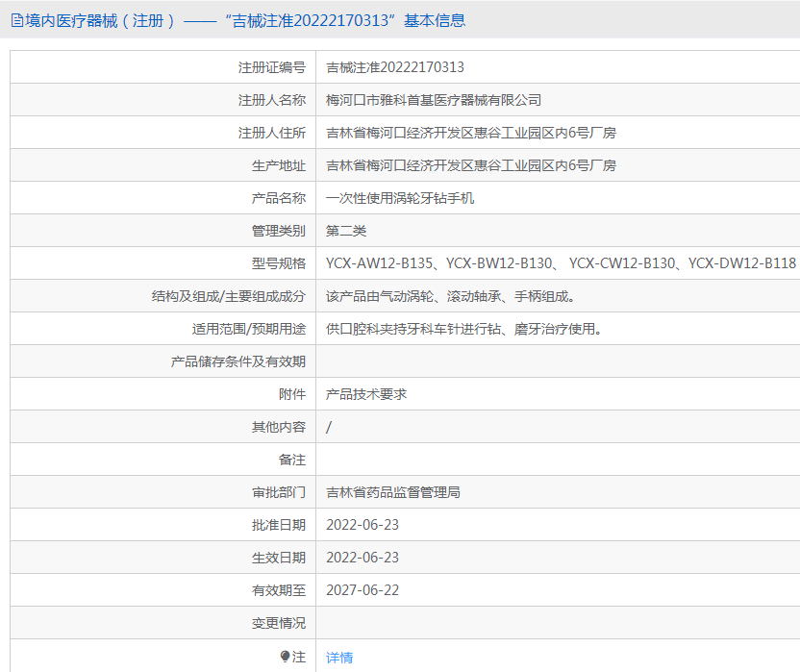Click the 注册人住所 label
The height and width of the screenshot is (672, 800).
click(x=272, y=133)
